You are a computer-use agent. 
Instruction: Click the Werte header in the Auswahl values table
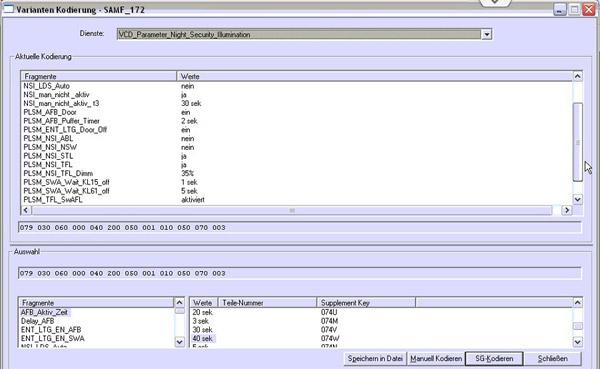point(204,303)
